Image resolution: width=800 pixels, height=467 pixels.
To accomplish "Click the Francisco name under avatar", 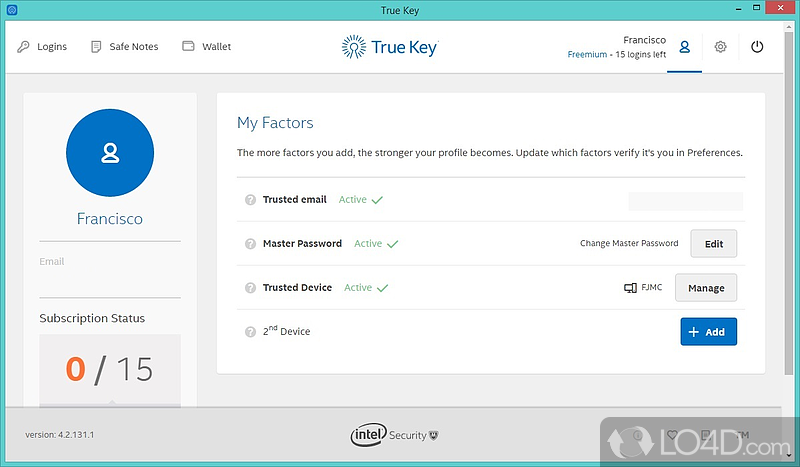I will coord(110,218).
